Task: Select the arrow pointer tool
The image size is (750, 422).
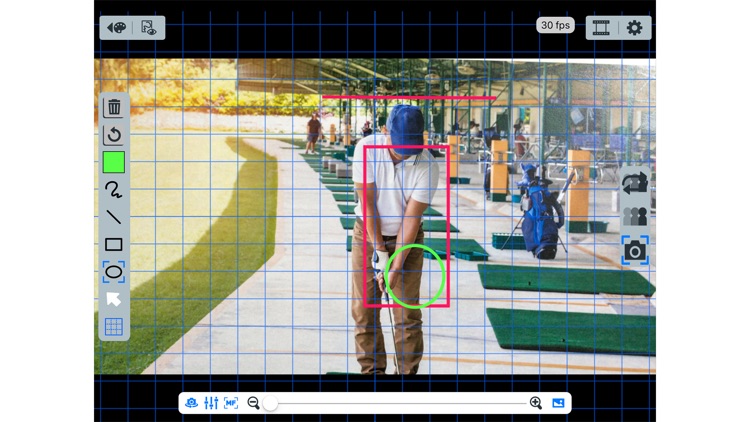Action: click(114, 300)
